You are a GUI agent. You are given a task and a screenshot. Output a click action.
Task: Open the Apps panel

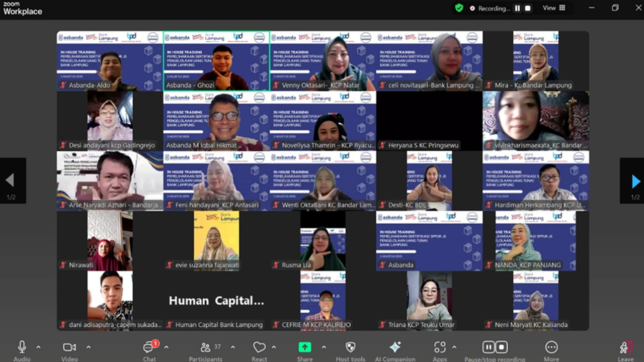pos(440,348)
